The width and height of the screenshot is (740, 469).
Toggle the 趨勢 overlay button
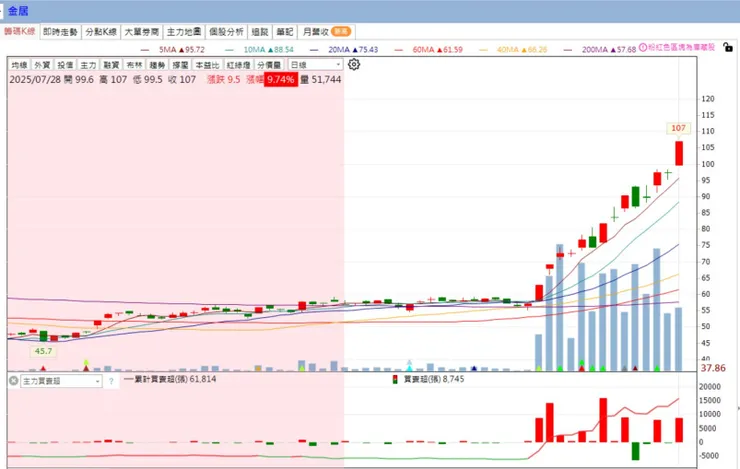point(158,65)
